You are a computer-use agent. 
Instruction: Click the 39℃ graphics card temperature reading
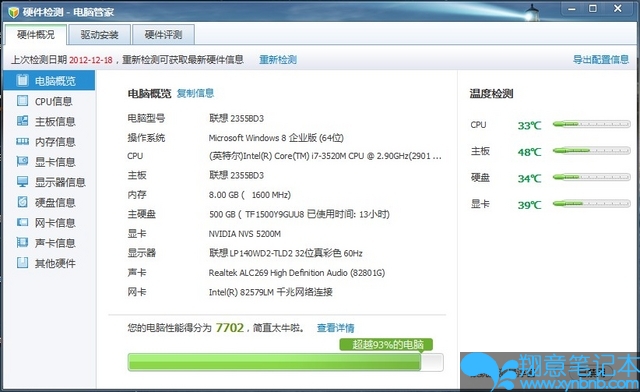(529, 205)
